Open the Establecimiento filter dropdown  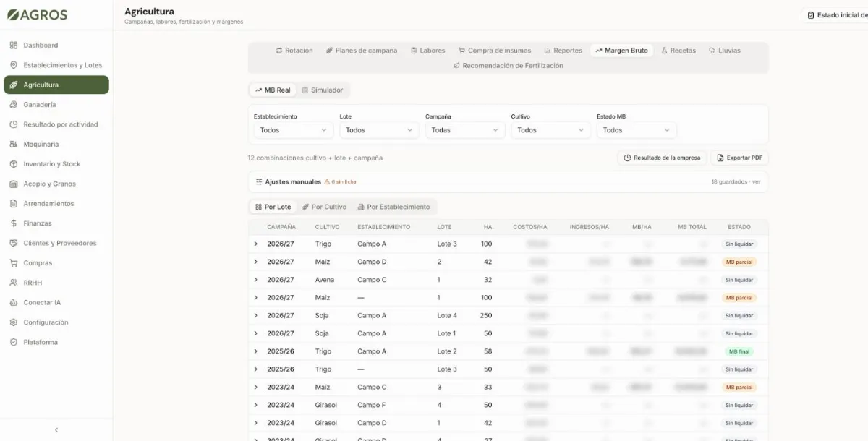point(294,130)
